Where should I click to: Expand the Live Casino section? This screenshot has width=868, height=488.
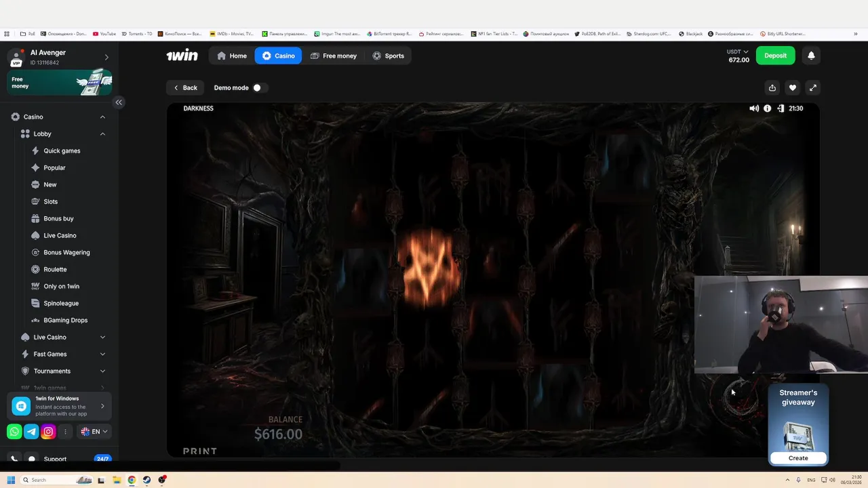[102, 337]
